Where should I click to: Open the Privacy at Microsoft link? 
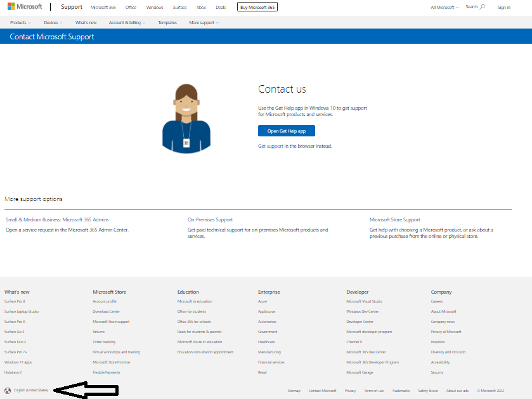click(x=446, y=332)
